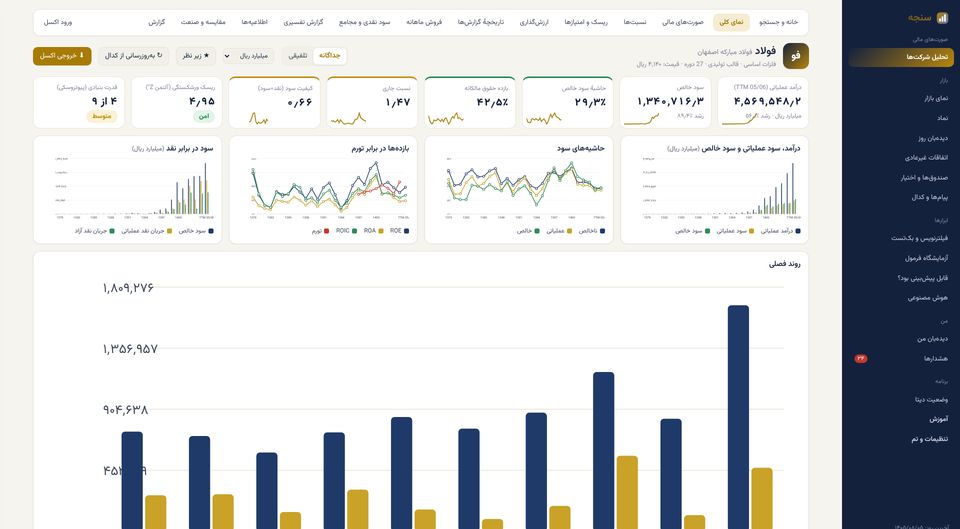Click the star icon on زیر نظر
Viewport: 960px width, 529px height.
pos(206,56)
